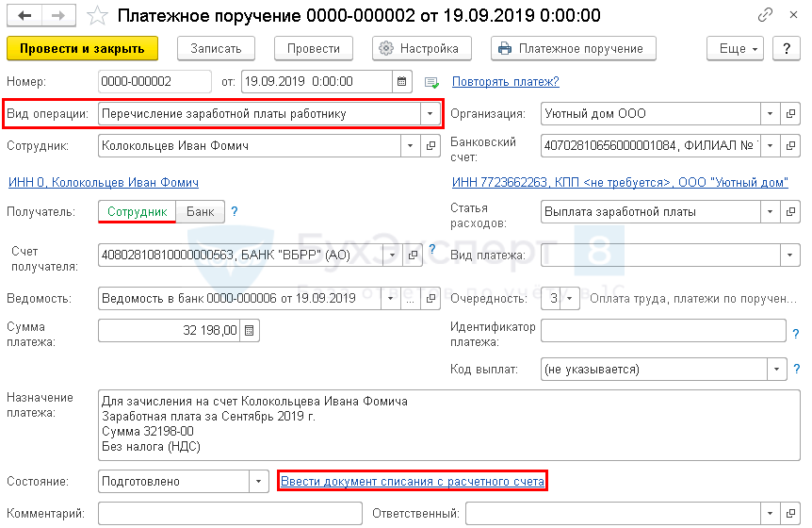Click into the Назначение платежа text area
Screen dimensions: 812x528
click(449, 425)
